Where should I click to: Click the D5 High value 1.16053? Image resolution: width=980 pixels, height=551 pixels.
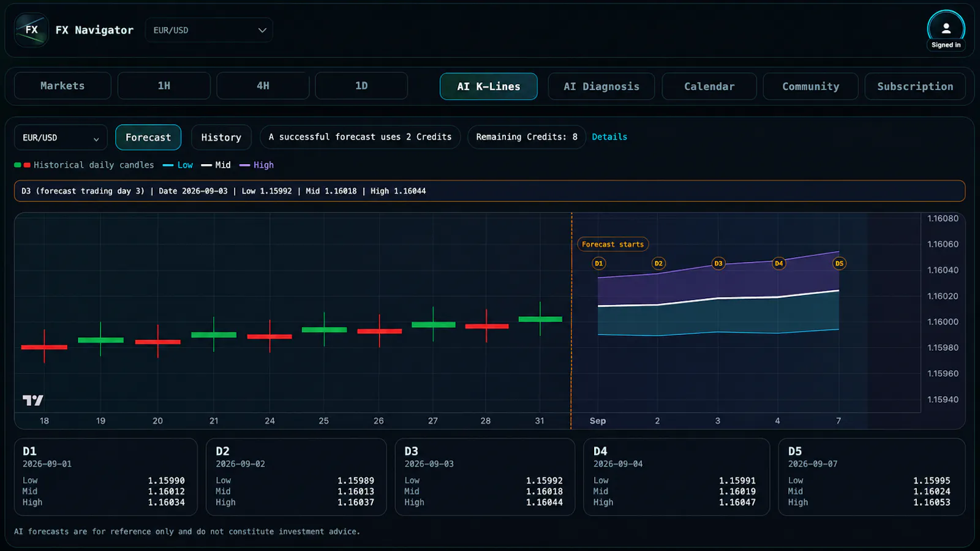(932, 503)
